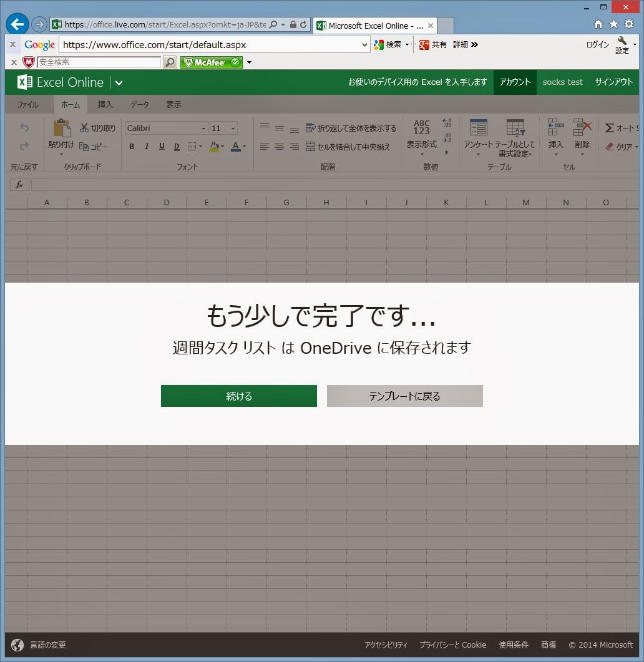Expand Excel Online app switcher chevron
This screenshot has width=644, height=662.
click(119, 83)
